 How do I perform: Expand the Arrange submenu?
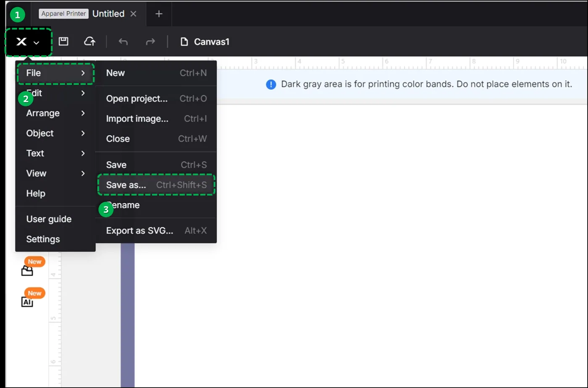point(55,113)
